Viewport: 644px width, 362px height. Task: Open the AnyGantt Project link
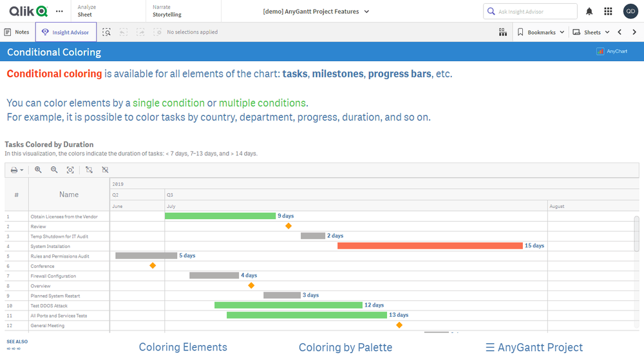pyautogui.click(x=534, y=347)
